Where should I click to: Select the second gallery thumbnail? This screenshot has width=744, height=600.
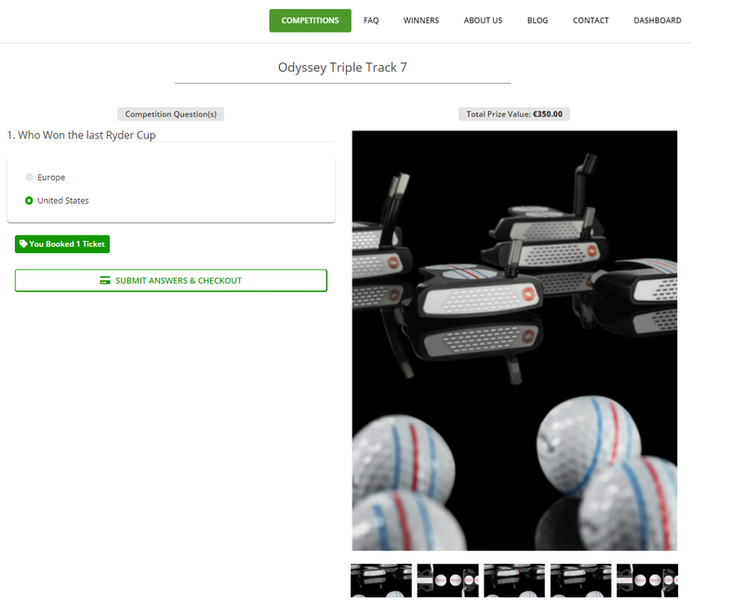point(447,581)
